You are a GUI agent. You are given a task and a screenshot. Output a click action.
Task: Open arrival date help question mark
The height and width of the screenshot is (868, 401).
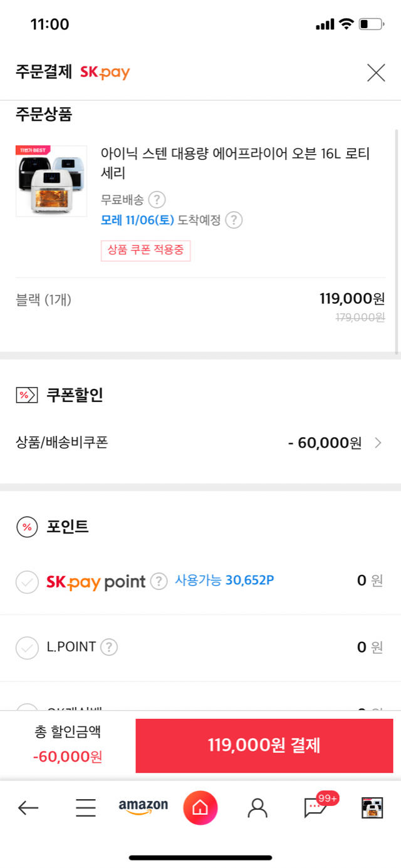click(234, 220)
